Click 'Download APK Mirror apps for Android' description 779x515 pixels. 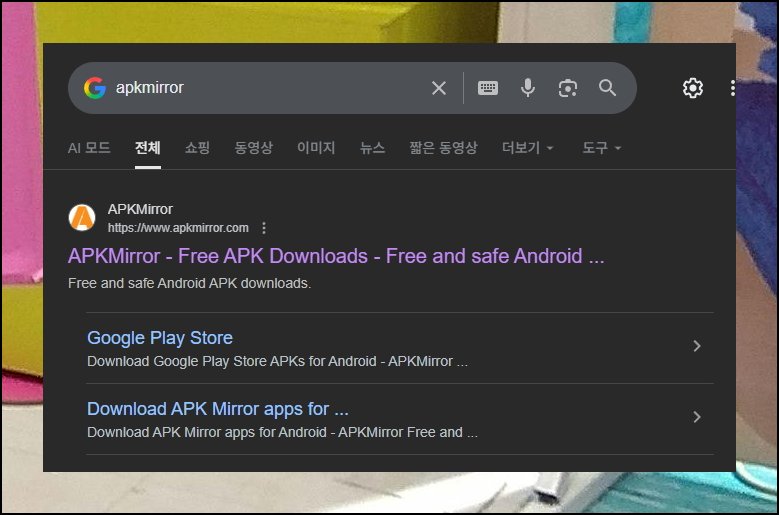tap(282, 432)
